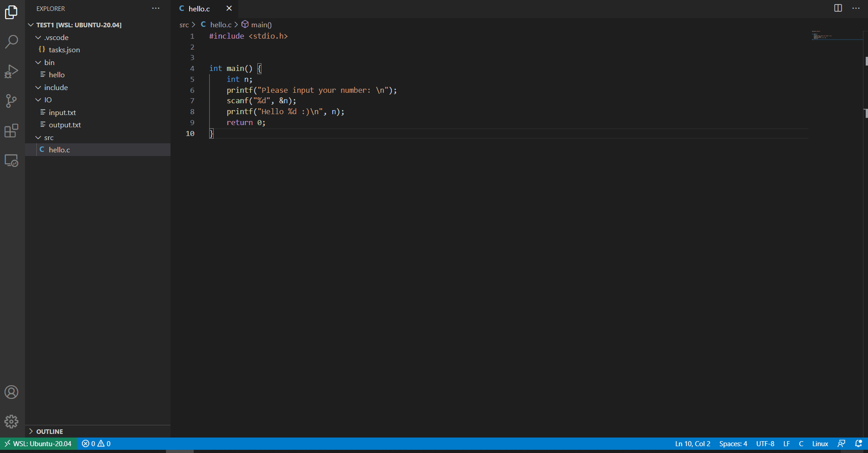Click the EXPLORER panel title
The image size is (868, 453).
(50, 9)
